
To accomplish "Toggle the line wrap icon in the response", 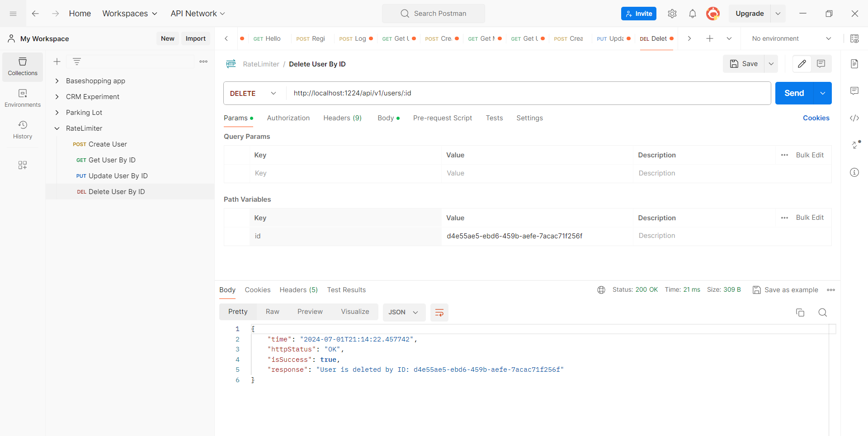I will (x=439, y=313).
